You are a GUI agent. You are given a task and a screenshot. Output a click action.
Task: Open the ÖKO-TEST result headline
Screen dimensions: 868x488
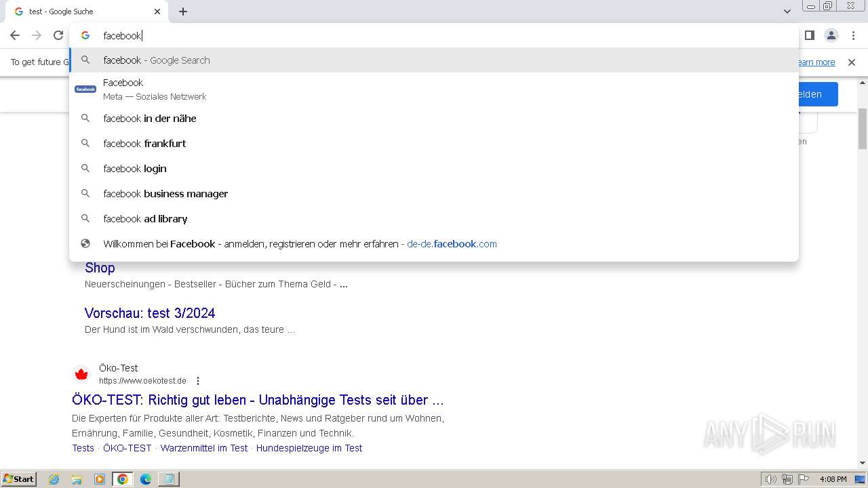coord(258,400)
